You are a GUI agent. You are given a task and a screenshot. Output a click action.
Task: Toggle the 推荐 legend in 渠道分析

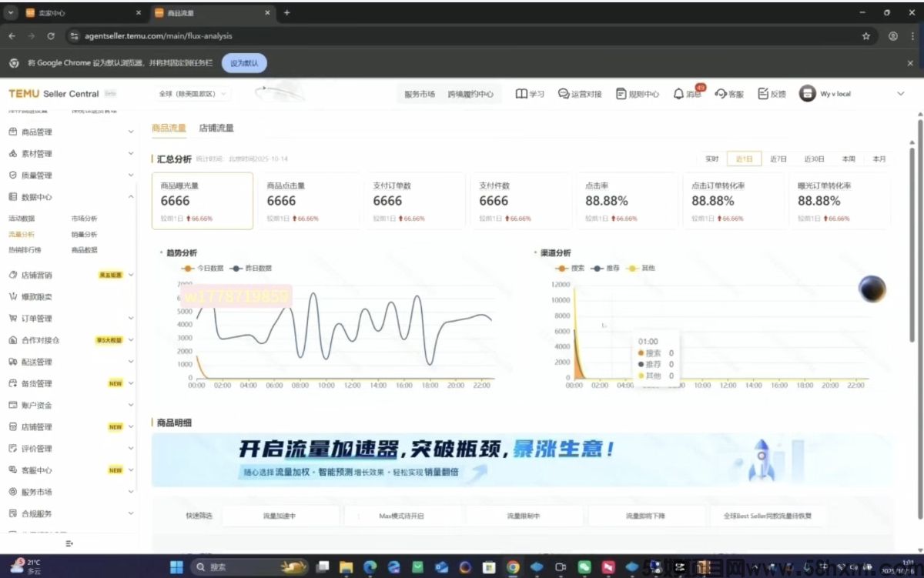point(604,269)
